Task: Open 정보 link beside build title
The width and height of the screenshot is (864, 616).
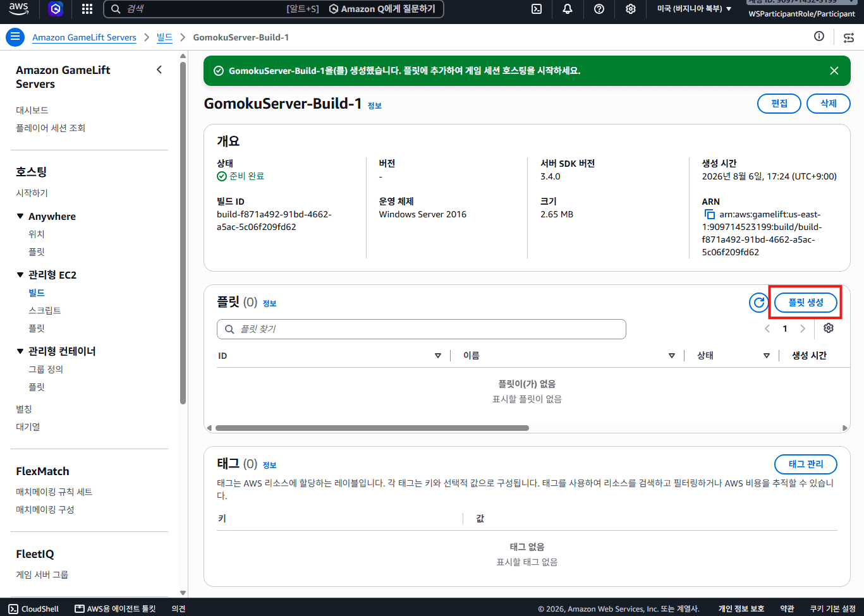Action: pyautogui.click(x=375, y=106)
